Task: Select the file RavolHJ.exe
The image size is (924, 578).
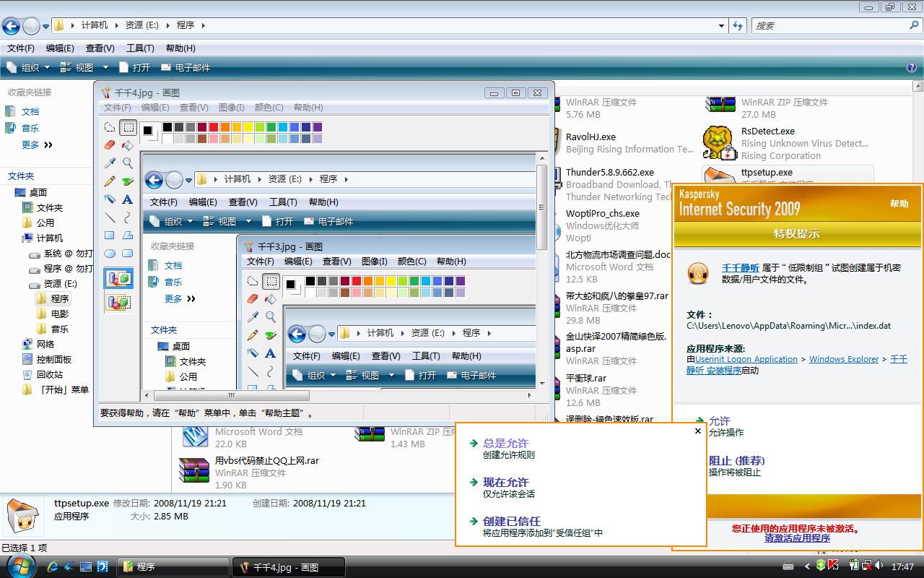Action: [590, 137]
